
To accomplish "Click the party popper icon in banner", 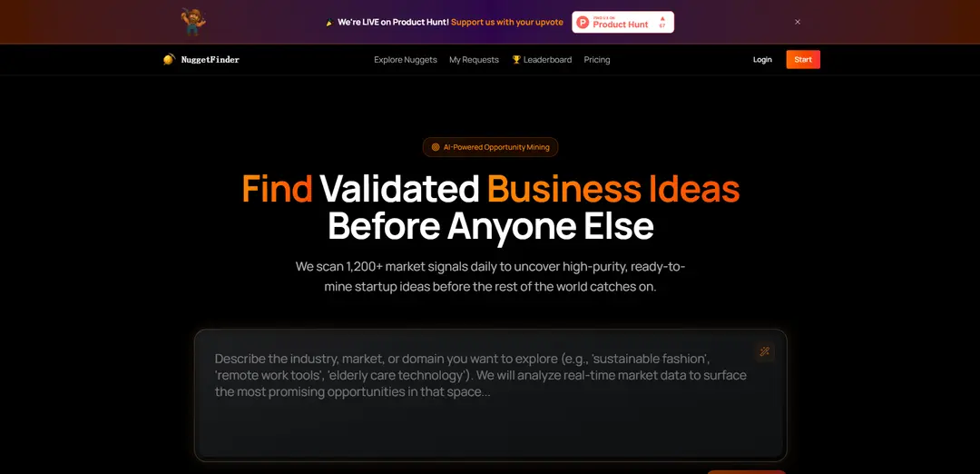I will click(x=329, y=23).
